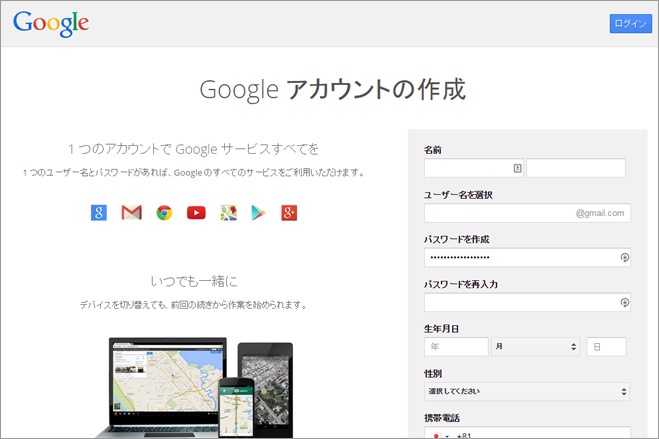The height and width of the screenshot is (439, 659).
Task: Click the smartphone navigation image
Action: click(x=236, y=407)
